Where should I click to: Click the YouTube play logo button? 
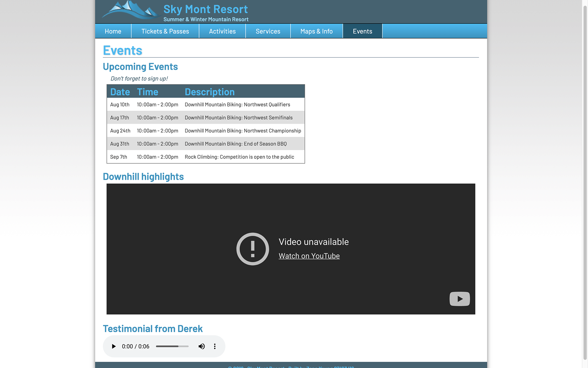pos(459,299)
